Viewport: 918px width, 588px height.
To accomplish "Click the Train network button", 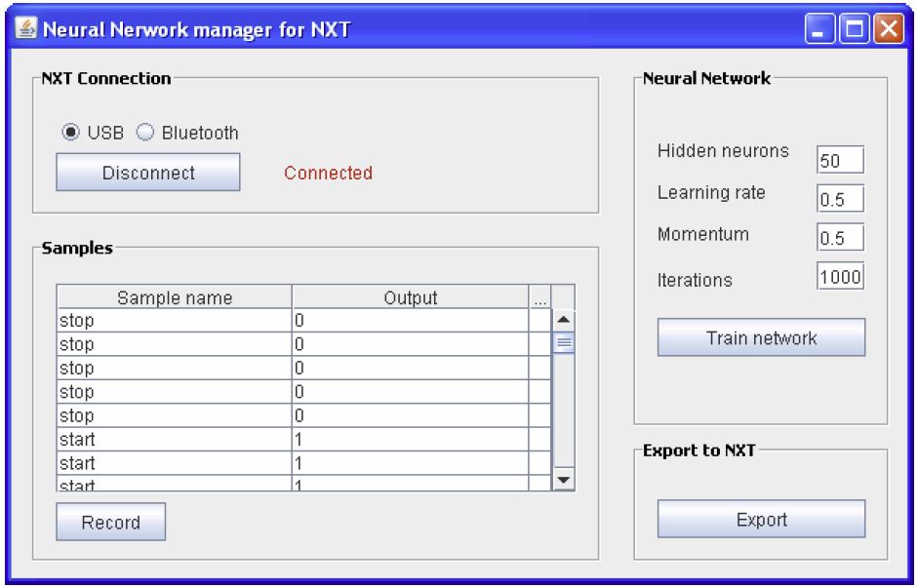I will point(761,337).
